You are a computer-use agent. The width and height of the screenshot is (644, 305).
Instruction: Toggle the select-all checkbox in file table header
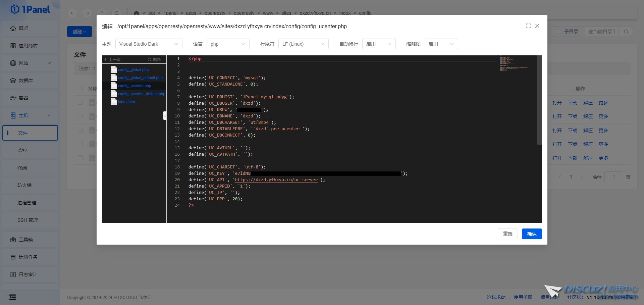click(x=80, y=89)
